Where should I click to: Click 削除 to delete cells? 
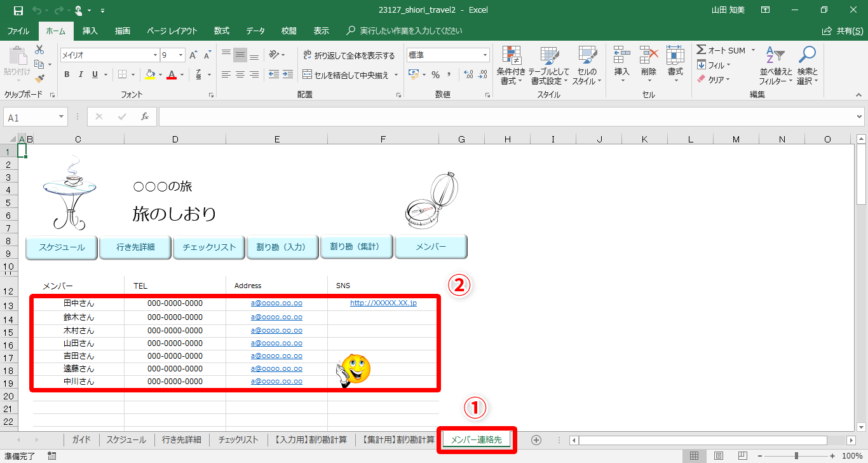[x=648, y=66]
